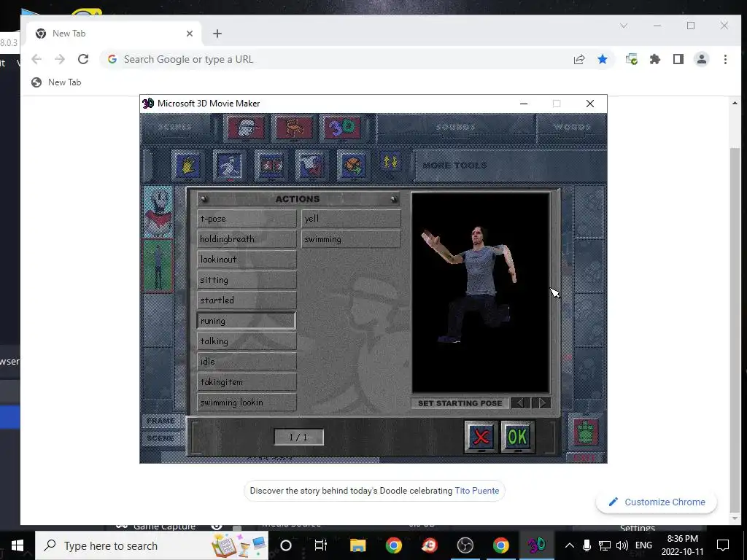Toggle Chrome side panel icon
Image resolution: width=747 pixels, height=560 pixels.
point(678,59)
